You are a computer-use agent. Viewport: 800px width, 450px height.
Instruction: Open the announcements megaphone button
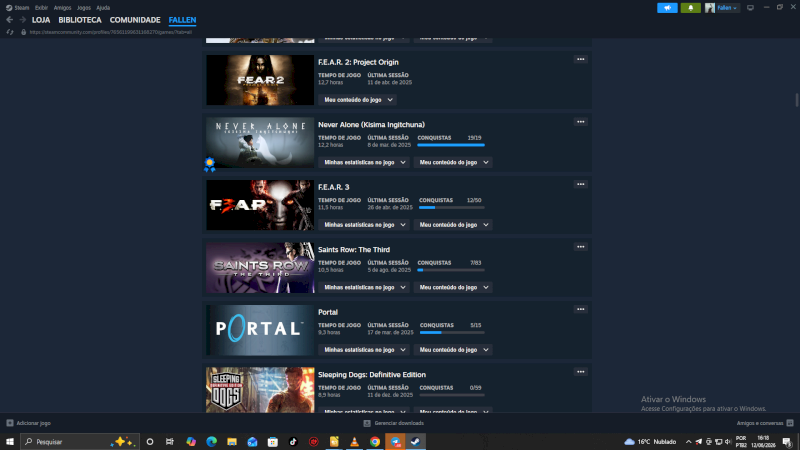(x=667, y=8)
